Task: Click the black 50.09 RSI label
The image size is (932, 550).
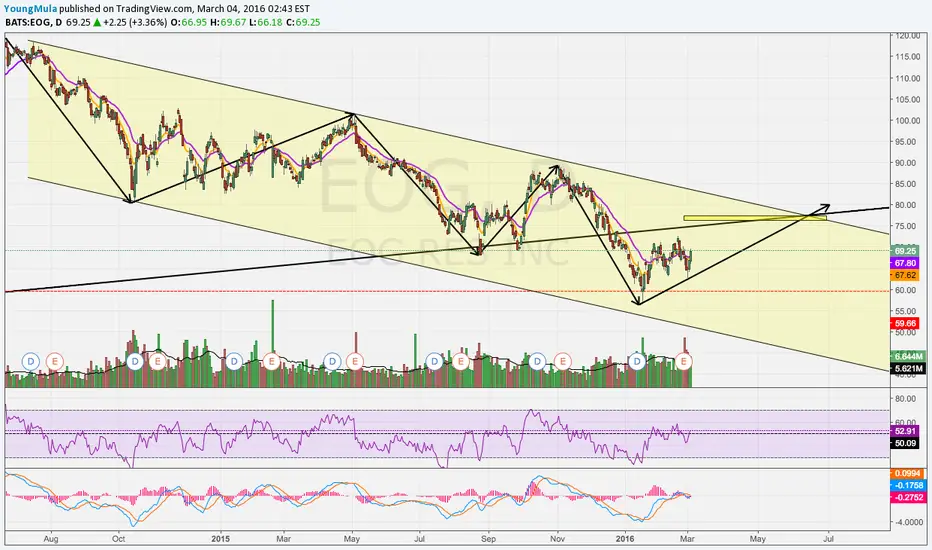Action: pyautogui.click(x=905, y=443)
